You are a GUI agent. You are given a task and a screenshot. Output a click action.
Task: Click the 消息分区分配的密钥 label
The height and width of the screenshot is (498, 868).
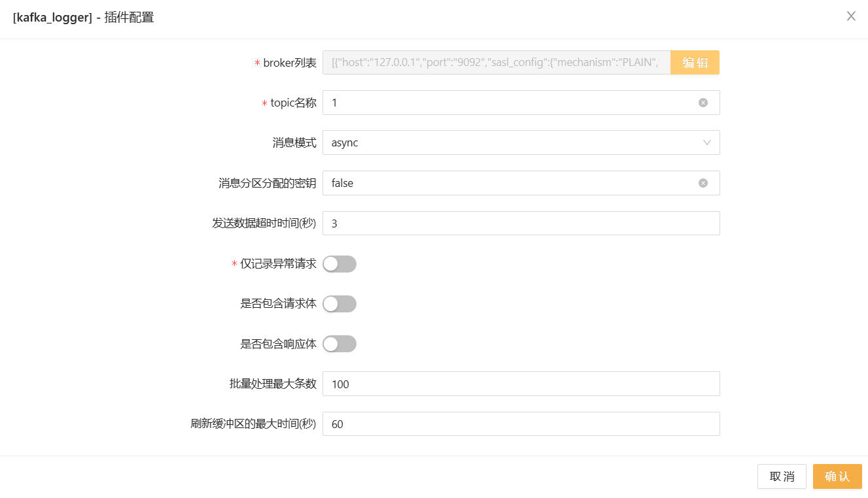coord(268,183)
